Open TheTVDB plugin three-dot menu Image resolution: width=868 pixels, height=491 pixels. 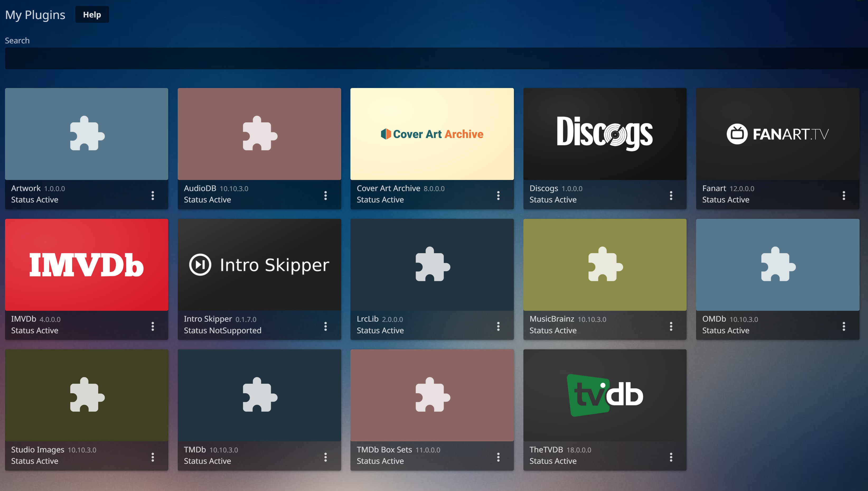(x=671, y=457)
